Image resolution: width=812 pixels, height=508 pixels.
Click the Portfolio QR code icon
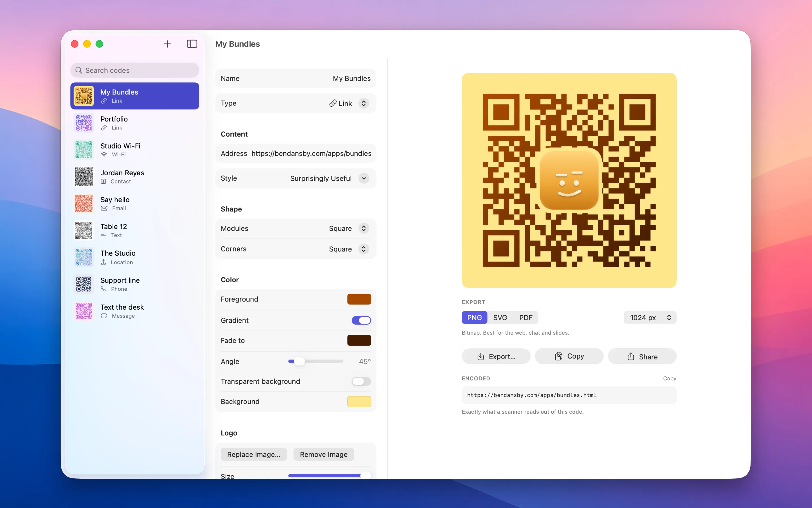pos(84,123)
